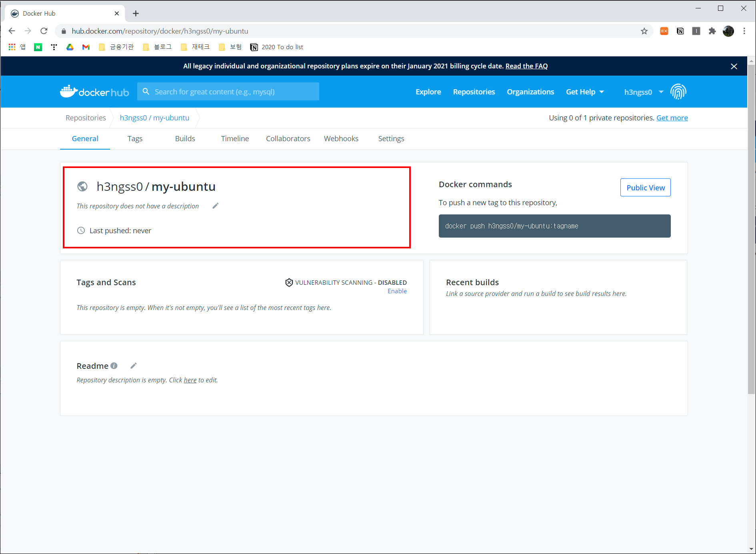The height and width of the screenshot is (554, 756).
Task: Open the dots bookmark before Google Drive
Action: (54, 47)
